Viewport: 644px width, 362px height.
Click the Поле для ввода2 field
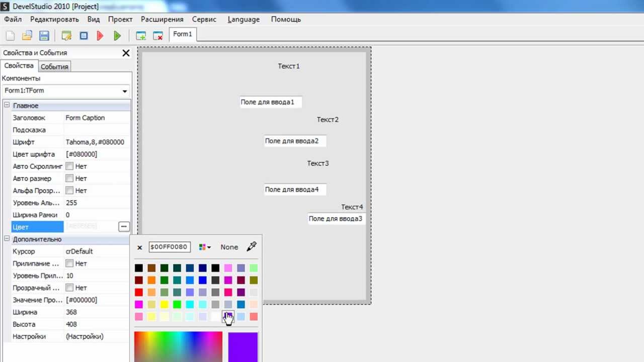(295, 141)
